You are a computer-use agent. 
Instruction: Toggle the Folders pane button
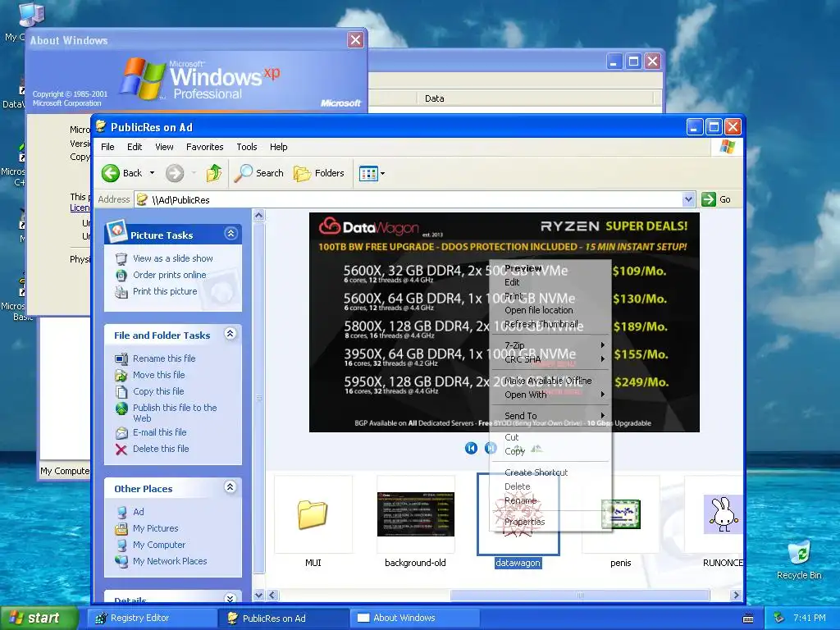(x=319, y=173)
